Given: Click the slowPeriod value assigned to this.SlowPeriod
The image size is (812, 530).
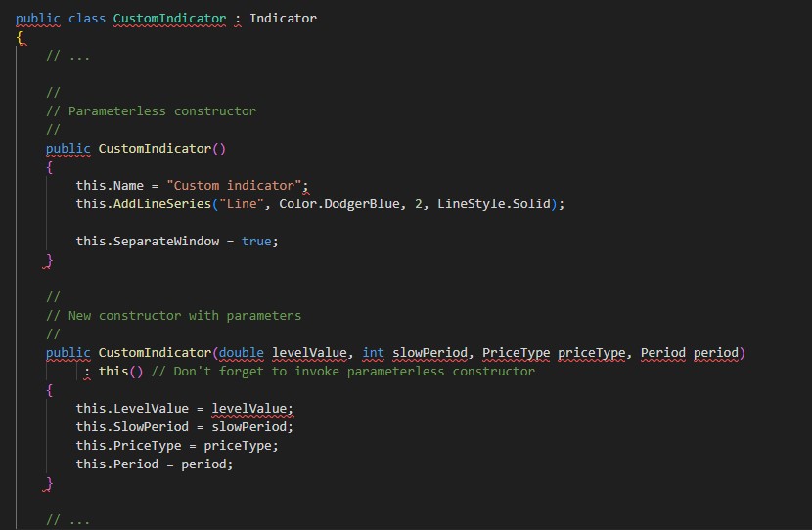Looking at the screenshot, I should 252,426.
